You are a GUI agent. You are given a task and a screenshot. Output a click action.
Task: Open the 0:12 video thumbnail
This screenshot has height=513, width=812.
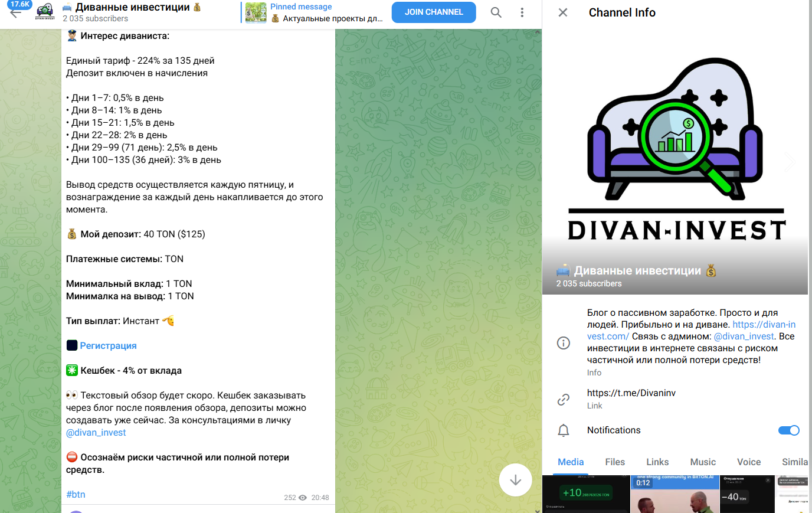click(x=675, y=494)
